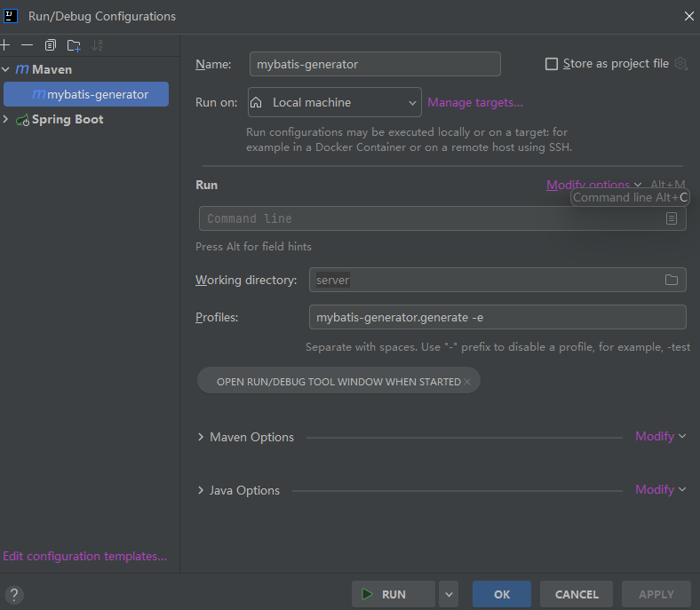Click the IntelliJ IDEA logo in the title bar
The width and height of the screenshot is (700, 610).
click(x=11, y=16)
